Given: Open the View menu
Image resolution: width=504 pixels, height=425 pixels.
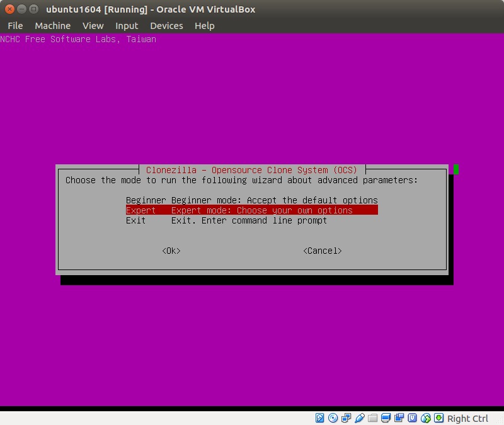Looking at the screenshot, I should [93, 26].
